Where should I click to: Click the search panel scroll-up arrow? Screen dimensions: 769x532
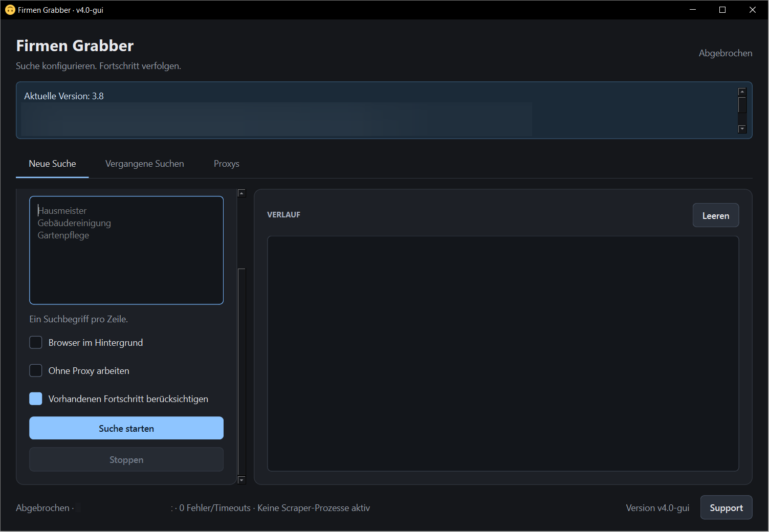click(x=242, y=193)
